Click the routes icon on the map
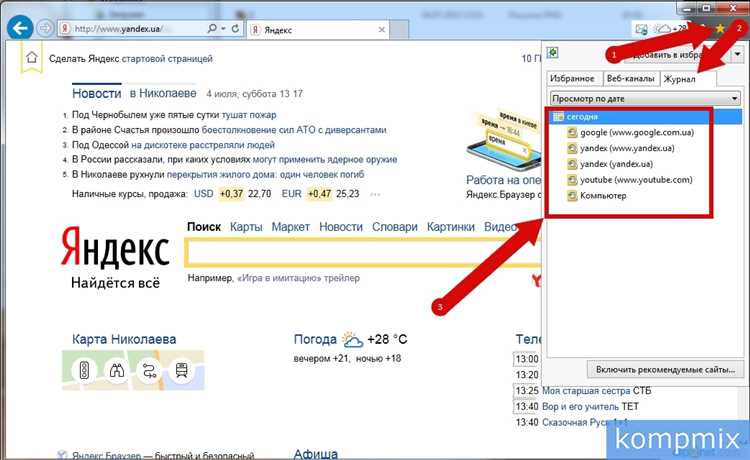The image size is (750, 460). click(x=149, y=370)
